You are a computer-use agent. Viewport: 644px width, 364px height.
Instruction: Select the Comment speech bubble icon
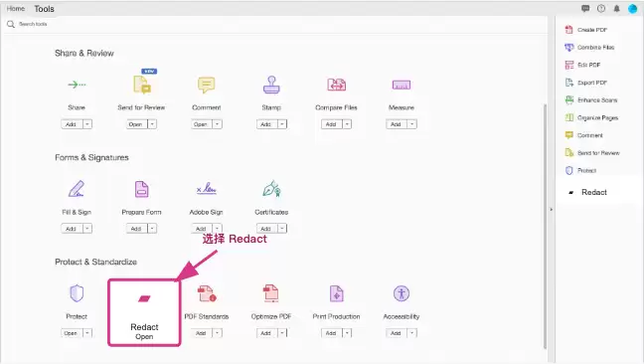(206, 85)
